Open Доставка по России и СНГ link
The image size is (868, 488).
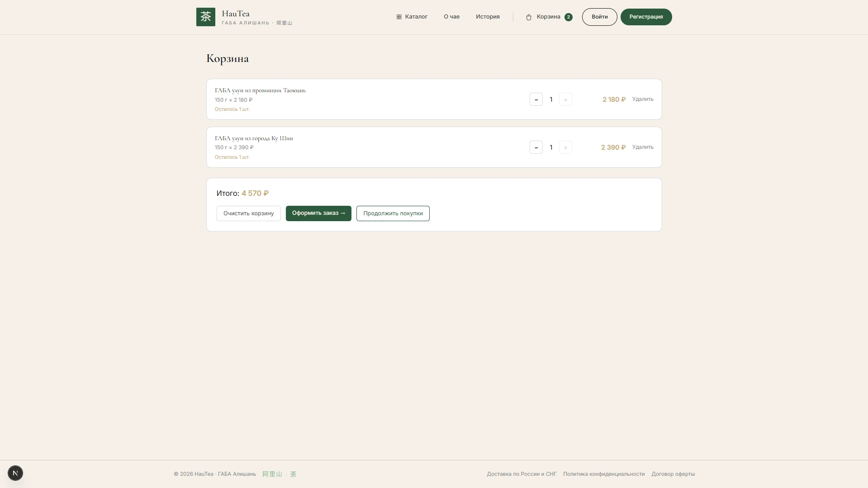522,474
